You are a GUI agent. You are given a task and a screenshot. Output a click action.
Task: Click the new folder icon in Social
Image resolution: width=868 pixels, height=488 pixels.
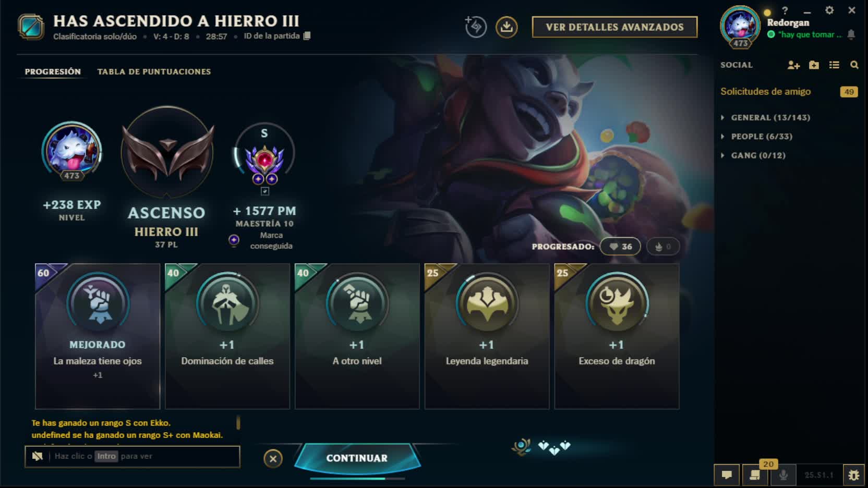814,65
